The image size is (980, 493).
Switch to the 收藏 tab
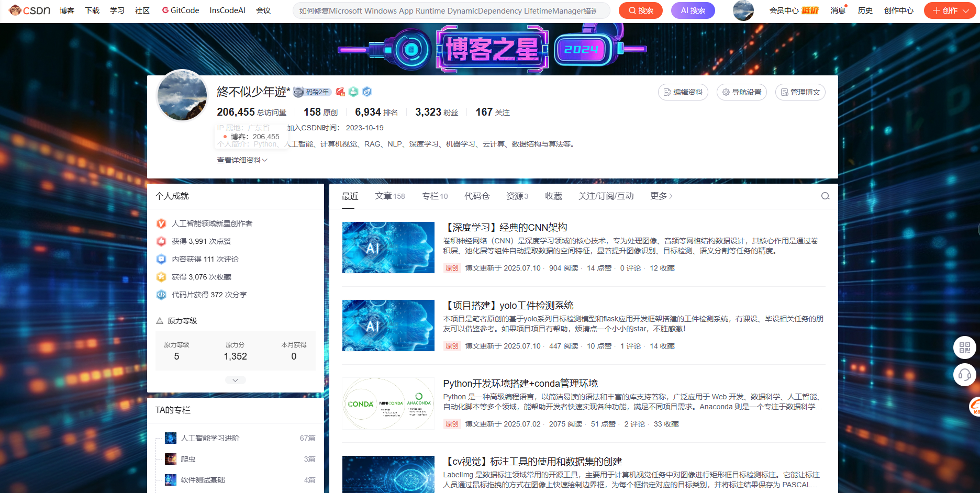click(x=553, y=196)
